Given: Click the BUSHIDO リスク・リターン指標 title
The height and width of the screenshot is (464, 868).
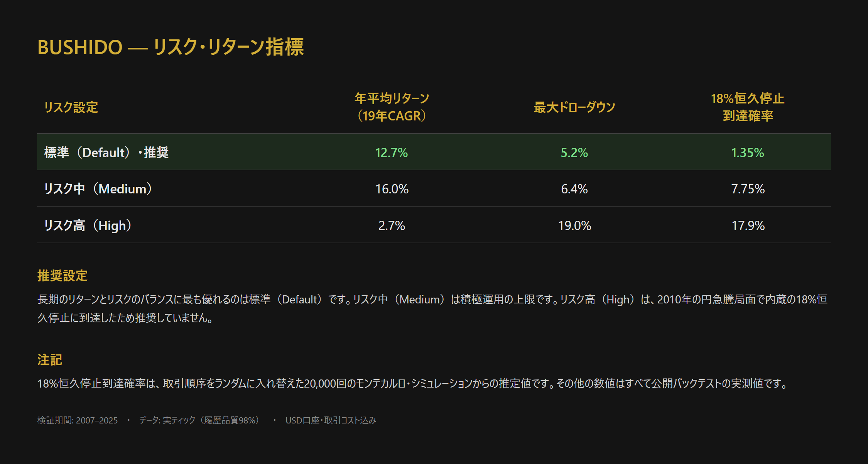Looking at the screenshot, I should click(171, 47).
